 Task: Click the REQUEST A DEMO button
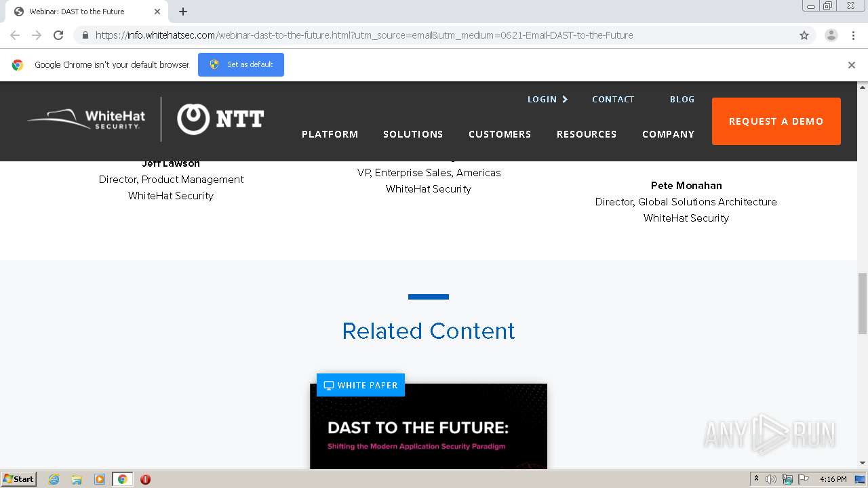point(776,121)
